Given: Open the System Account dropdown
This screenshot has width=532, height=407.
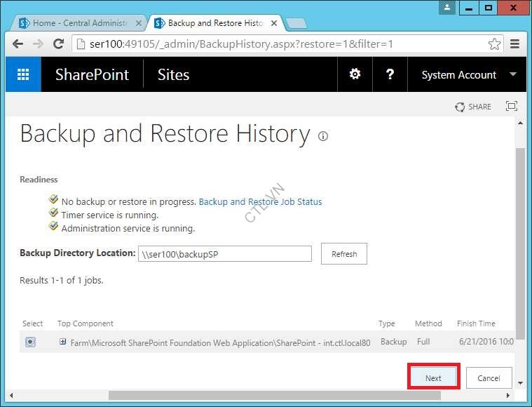Looking at the screenshot, I should (x=468, y=74).
